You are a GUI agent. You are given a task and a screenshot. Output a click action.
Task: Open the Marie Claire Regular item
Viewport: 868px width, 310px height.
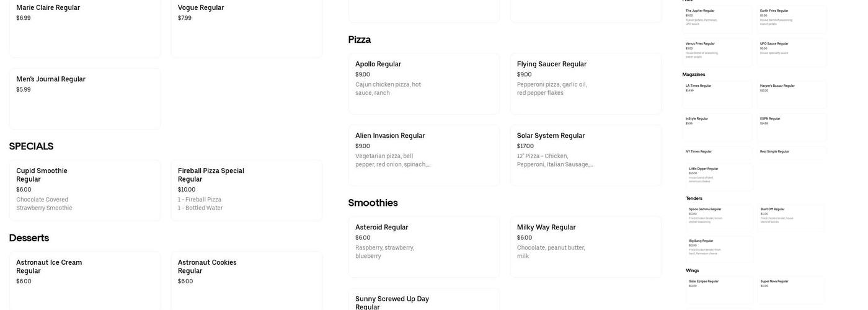pos(84,28)
